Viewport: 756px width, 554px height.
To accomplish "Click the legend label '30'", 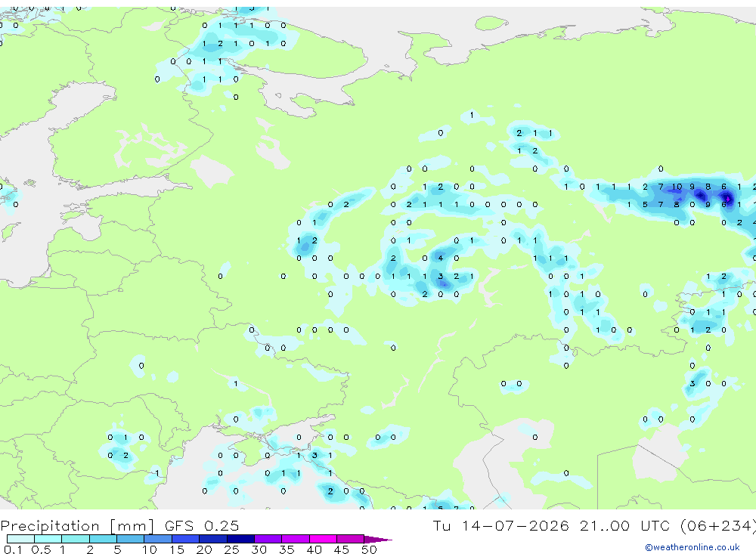I will point(259,549).
